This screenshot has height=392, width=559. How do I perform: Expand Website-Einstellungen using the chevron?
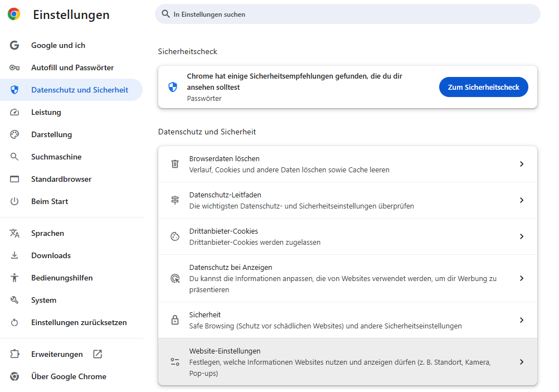coord(522,362)
